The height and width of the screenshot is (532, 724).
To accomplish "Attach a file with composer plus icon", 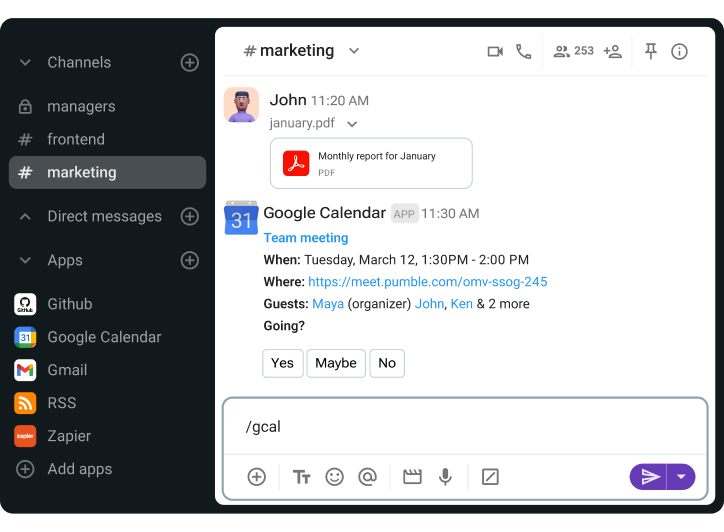I will (256, 477).
